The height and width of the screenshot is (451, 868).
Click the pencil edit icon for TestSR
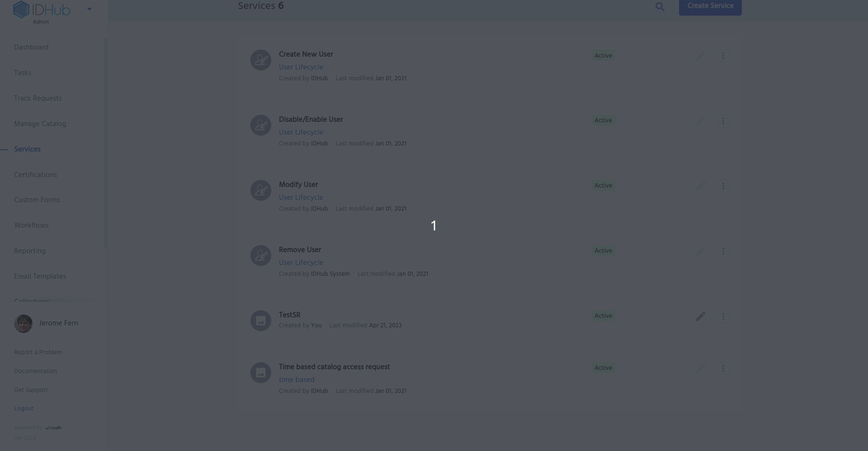point(700,316)
